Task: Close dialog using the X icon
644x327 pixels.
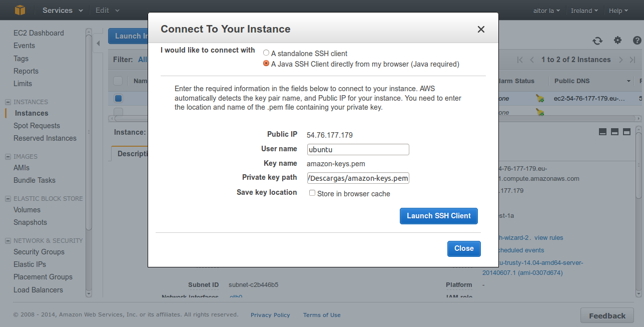Action: click(x=481, y=30)
